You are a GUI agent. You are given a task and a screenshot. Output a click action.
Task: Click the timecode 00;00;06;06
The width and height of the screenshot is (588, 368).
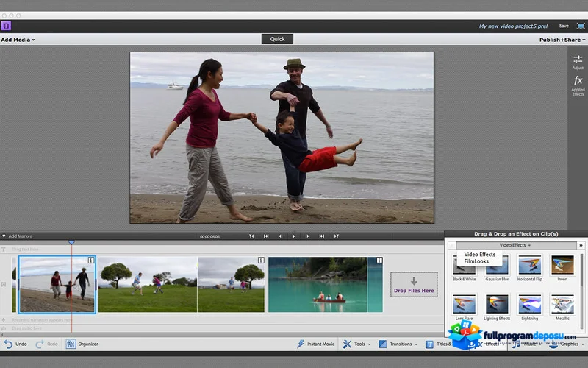pos(209,236)
